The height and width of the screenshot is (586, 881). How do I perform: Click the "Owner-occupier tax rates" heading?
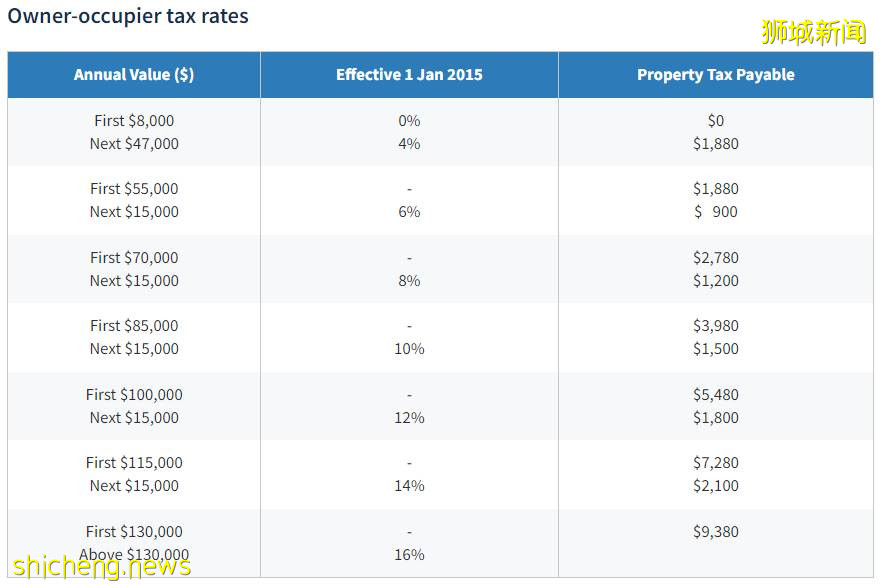pyautogui.click(x=128, y=16)
